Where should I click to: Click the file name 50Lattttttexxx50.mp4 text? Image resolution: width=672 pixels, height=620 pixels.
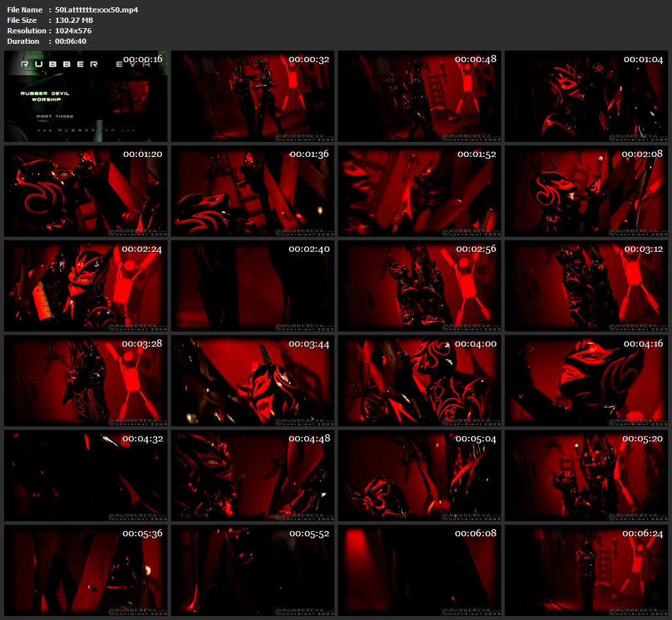(x=96, y=10)
